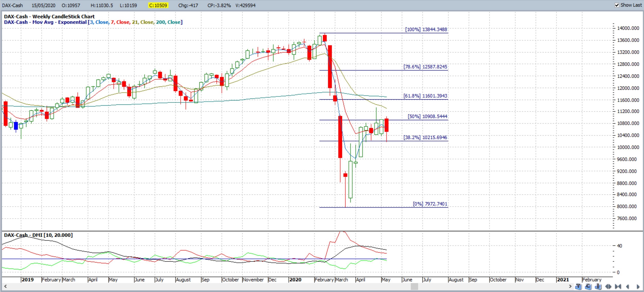Click the expand chart horizontally arrows icon
Viewport: 644px width, 292px height.
click(x=608, y=286)
